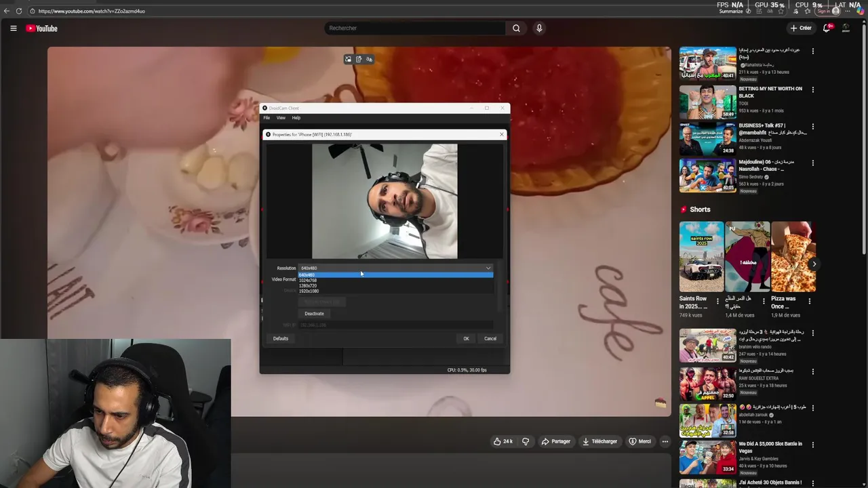Start voice search with the microphone icon
The height and width of the screenshot is (488, 868).
[539, 28]
